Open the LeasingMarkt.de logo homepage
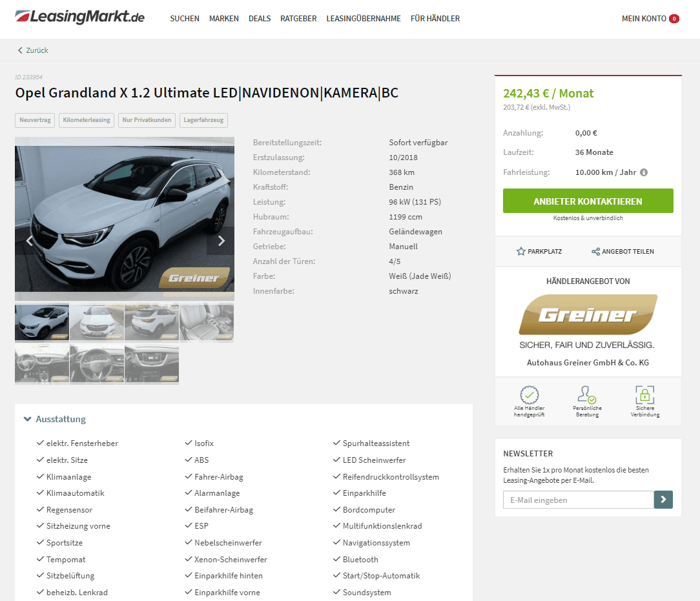This screenshot has width=700, height=601. tap(80, 17)
